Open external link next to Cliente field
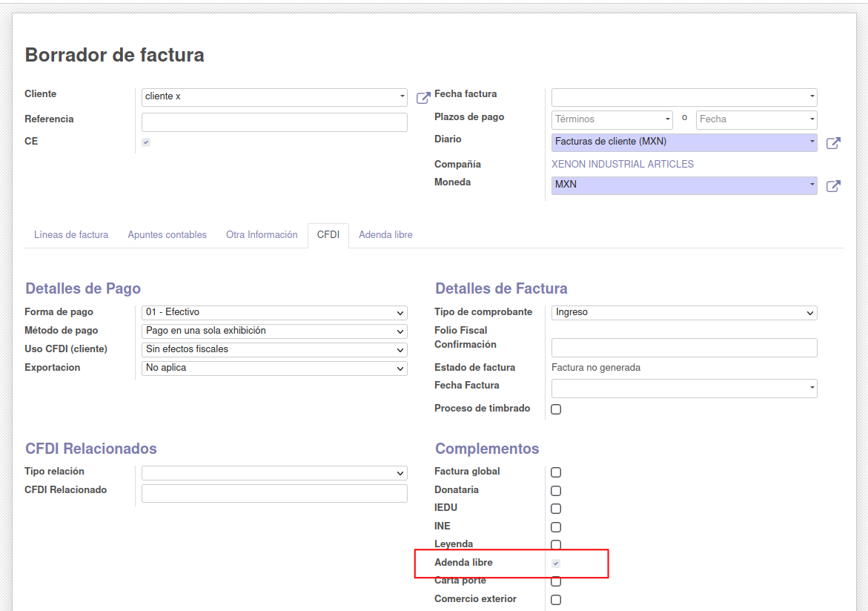The image size is (868, 611). [423, 98]
